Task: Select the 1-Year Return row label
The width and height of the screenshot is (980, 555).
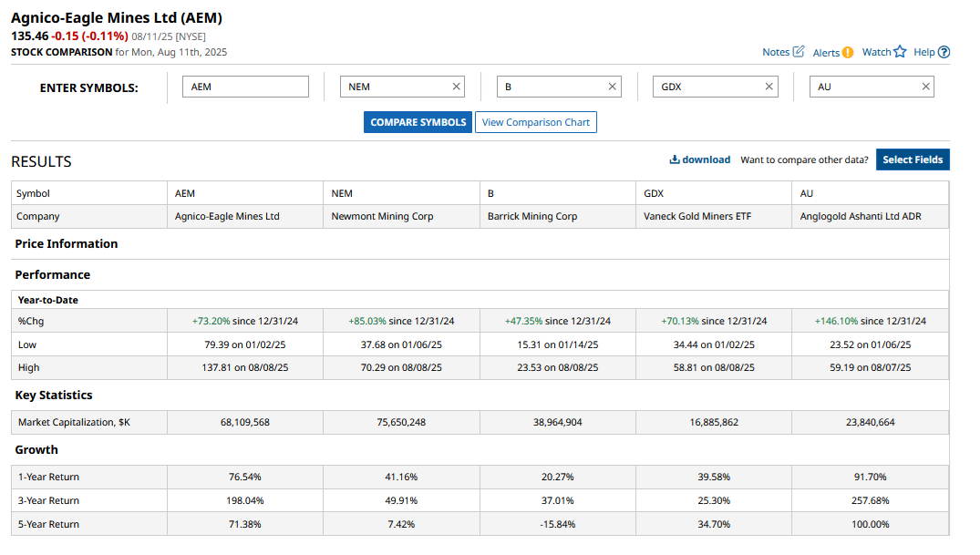Action: pyautogui.click(x=48, y=478)
